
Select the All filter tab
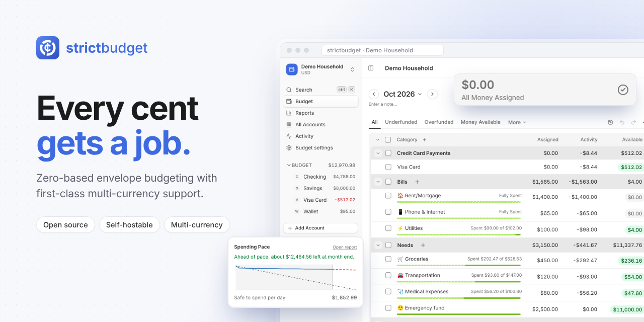(x=375, y=122)
